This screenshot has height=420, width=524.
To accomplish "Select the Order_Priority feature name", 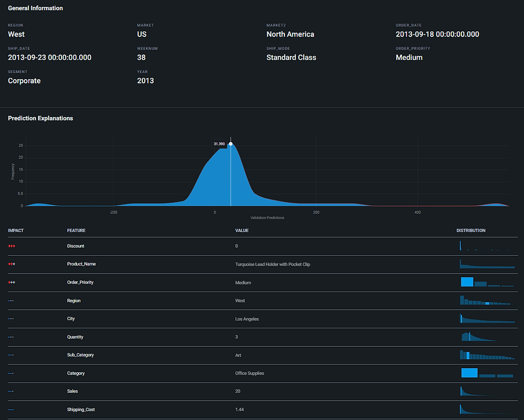I will click(80, 283).
